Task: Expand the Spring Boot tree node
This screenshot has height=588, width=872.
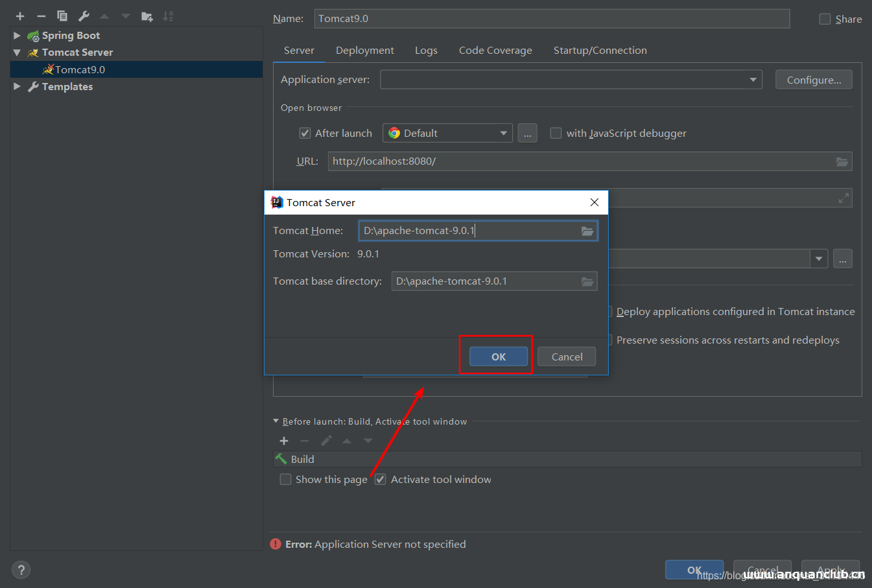Action: [x=17, y=36]
